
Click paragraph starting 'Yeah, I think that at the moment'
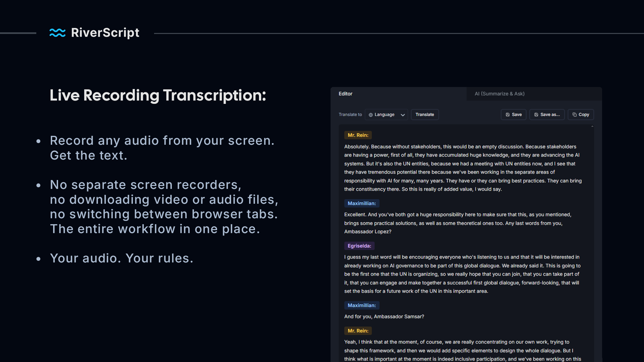pos(463,350)
